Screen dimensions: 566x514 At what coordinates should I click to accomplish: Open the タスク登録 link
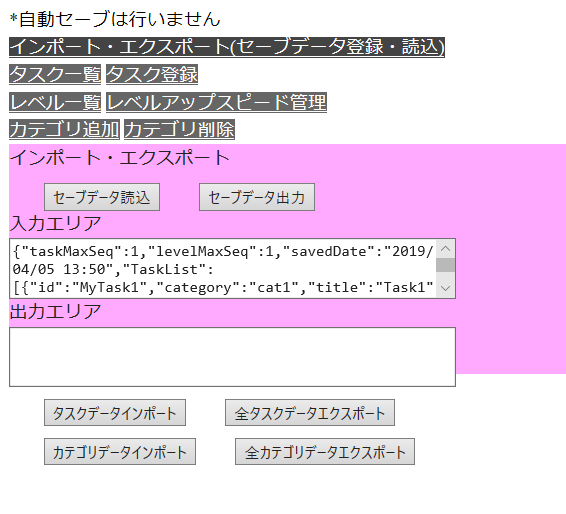[x=152, y=74]
